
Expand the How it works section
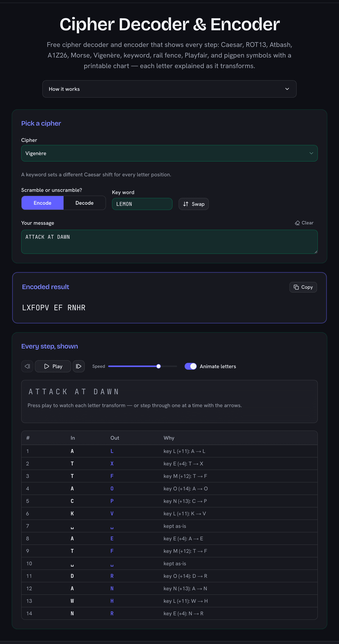(x=169, y=89)
